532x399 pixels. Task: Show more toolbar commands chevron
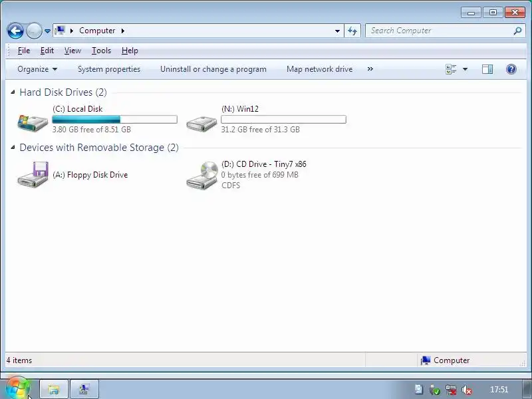pyautogui.click(x=370, y=69)
